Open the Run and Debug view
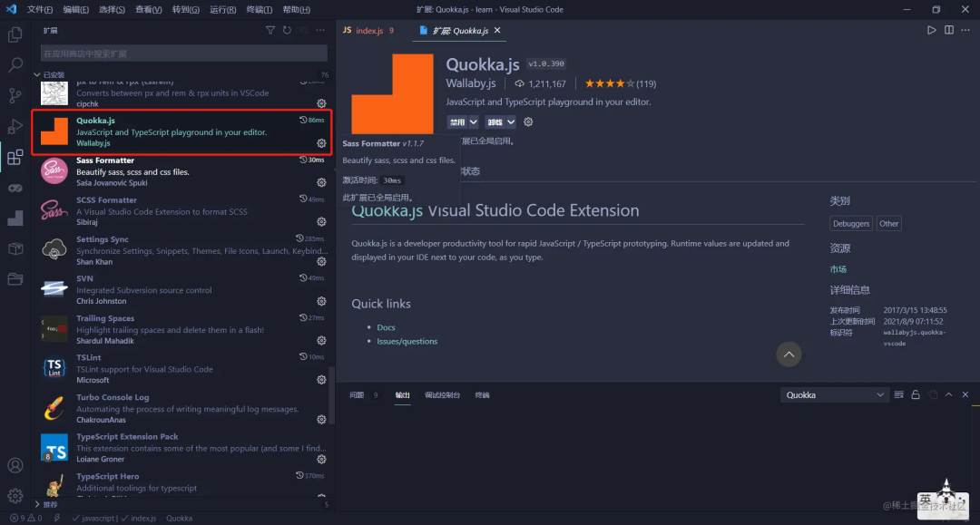980x525 pixels. click(x=15, y=126)
